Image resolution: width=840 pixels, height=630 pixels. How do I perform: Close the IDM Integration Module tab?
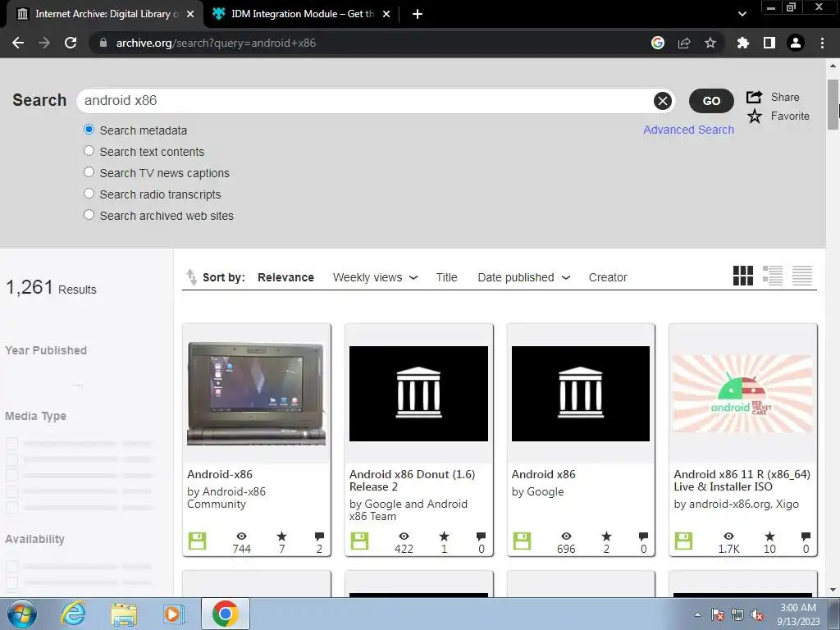[386, 14]
